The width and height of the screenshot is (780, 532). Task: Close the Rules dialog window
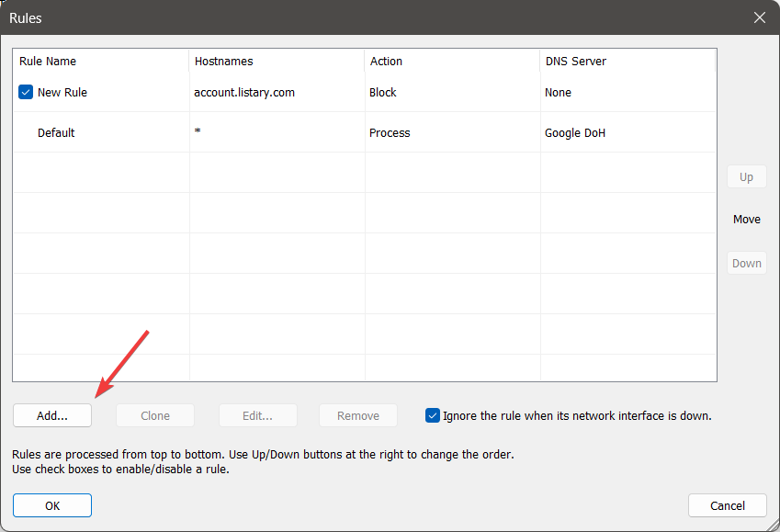pos(759,17)
